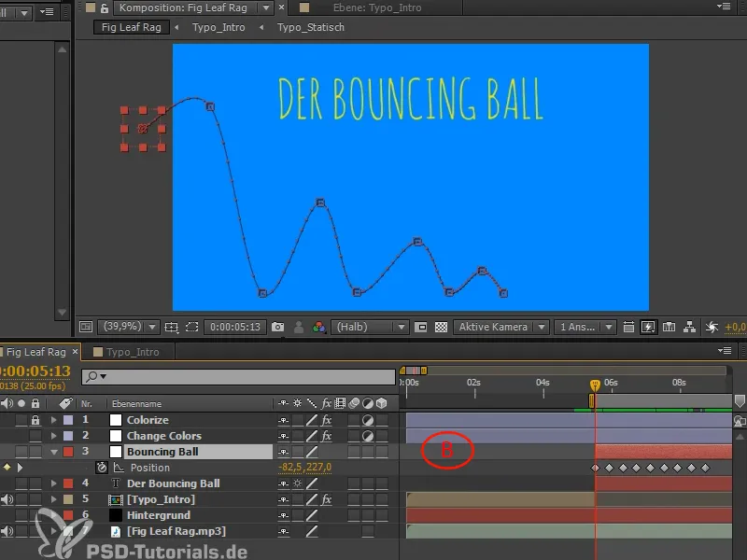The height and width of the screenshot is (560, 747).
Task: Select Fig Leaf Rag in comp navigator
Action: tap(131, 27)
